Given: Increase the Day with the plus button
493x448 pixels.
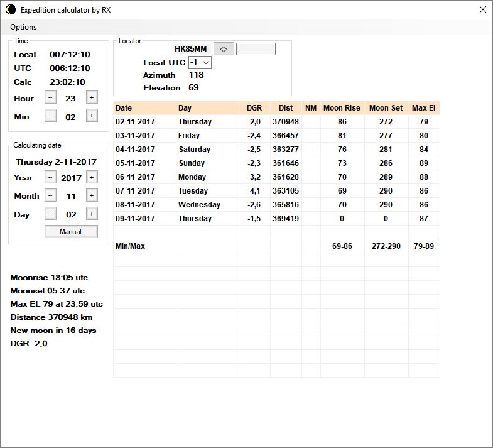Looking at the screenshot, I should tap(92, 214).
